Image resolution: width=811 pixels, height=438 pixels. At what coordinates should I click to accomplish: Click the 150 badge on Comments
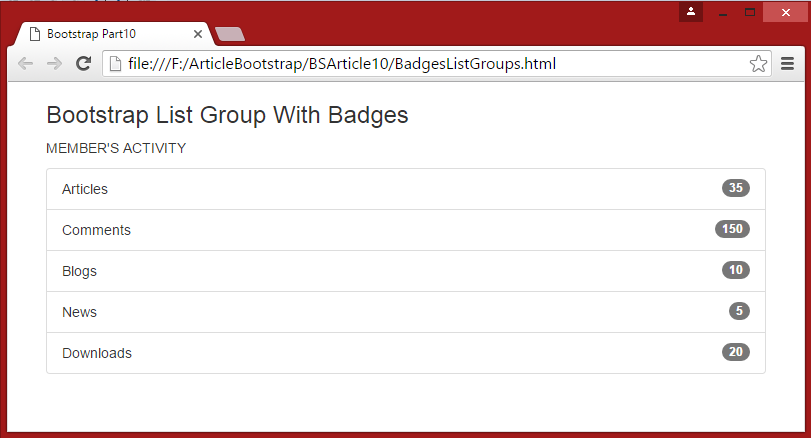pos(732,229)
